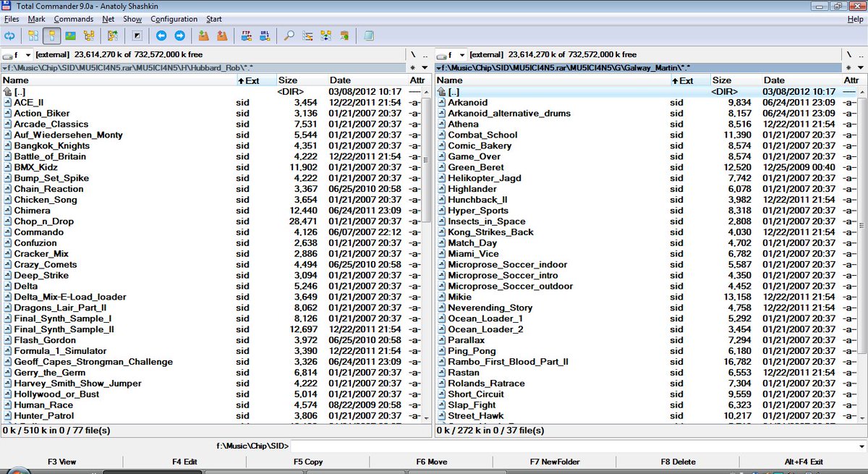Click the F6 Move button
This screenshot has width=868, height=474.
tap(433, 461)
